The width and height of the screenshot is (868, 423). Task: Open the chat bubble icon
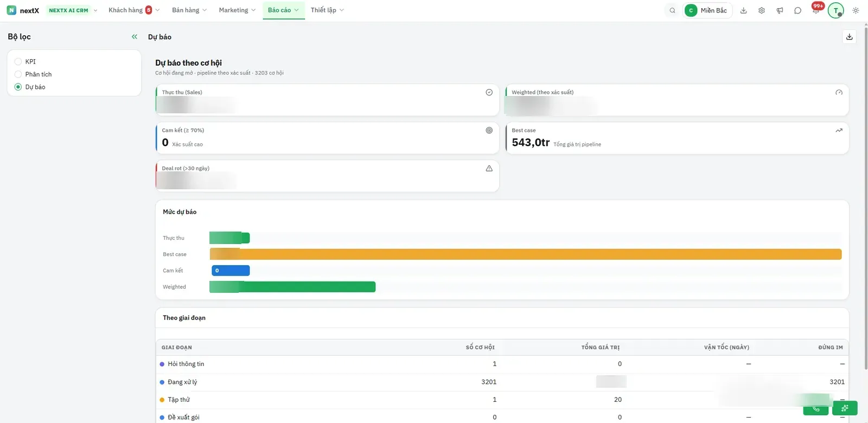pyautogui.click(x=797, y=10)
